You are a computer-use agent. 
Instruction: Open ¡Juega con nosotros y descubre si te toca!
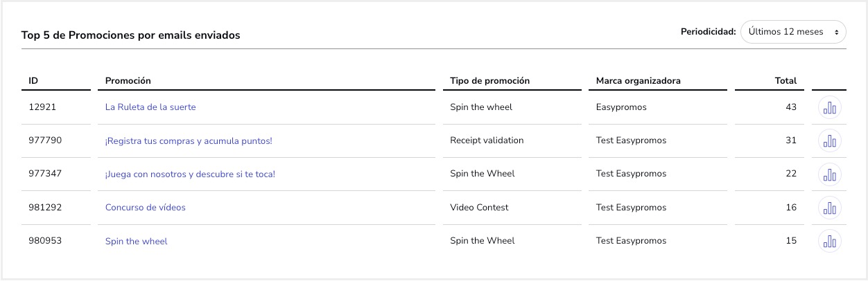[x=190, y=174]
